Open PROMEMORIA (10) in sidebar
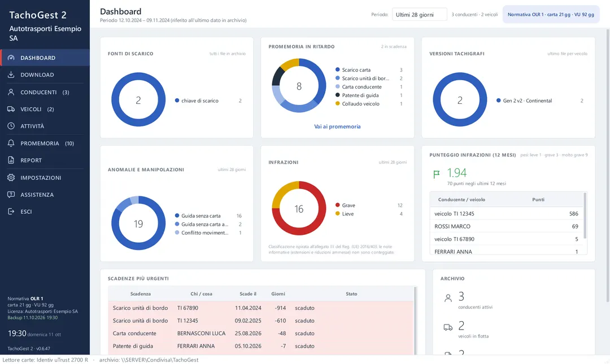 (45, 143)
